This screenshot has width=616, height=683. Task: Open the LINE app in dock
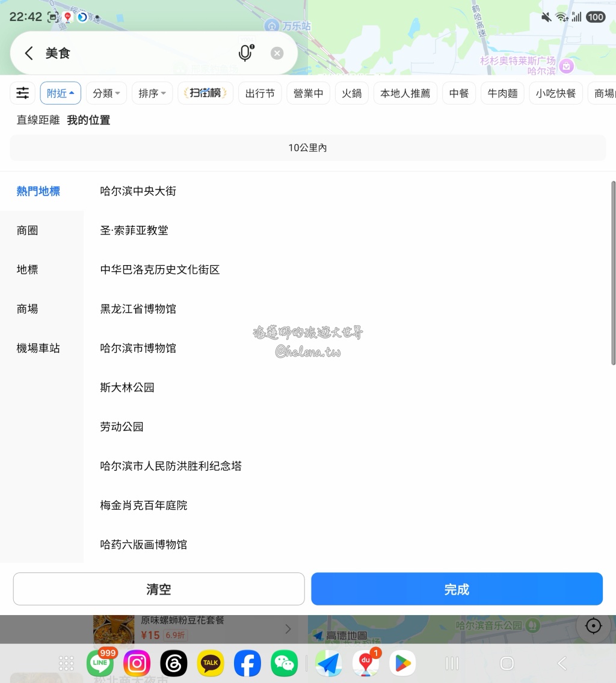coord(100,663)
